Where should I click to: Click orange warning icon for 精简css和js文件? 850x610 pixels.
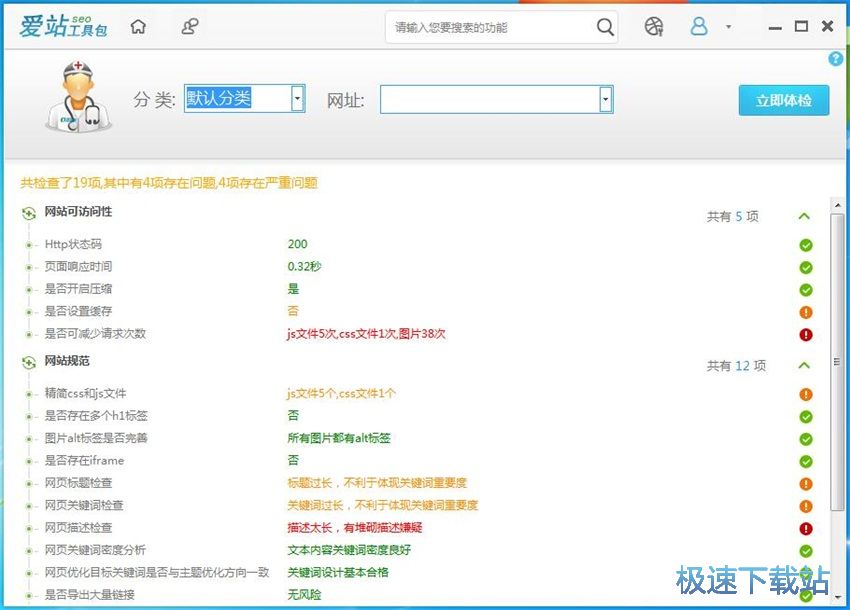(806, 394)
